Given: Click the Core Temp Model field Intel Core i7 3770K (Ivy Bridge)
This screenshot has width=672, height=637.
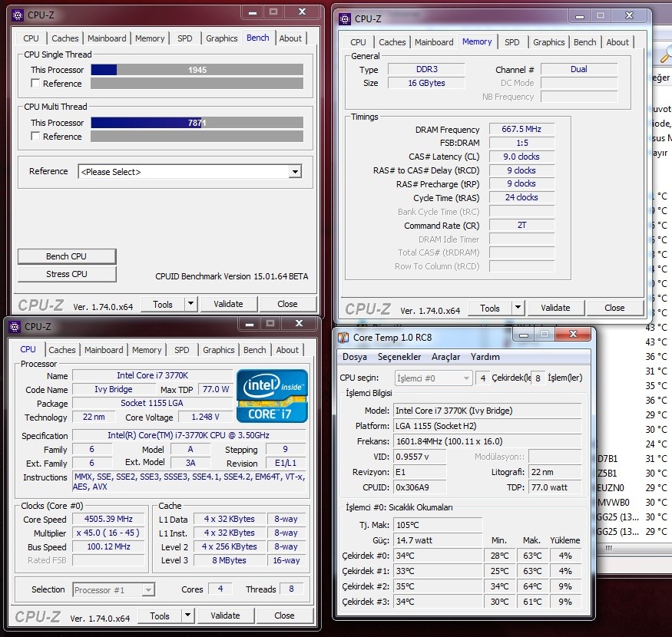Looking at the screenshot, I should (487, 411).
